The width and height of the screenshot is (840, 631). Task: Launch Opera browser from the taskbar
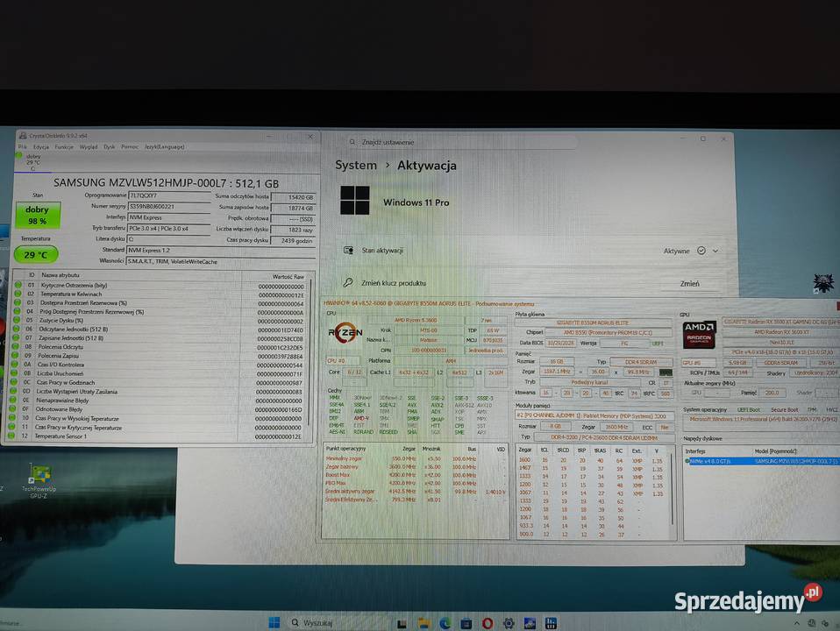tap(487, 623)
